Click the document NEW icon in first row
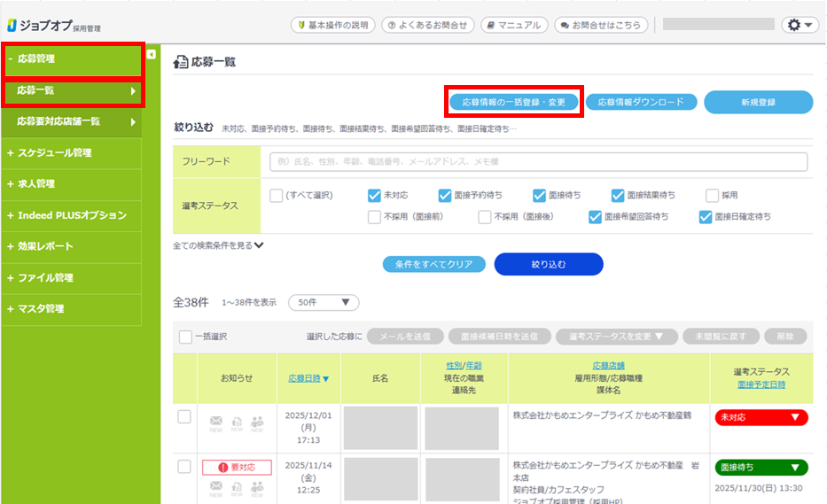Image resolution: width=827 pixels, height=504 pixels. click(237, 423)
